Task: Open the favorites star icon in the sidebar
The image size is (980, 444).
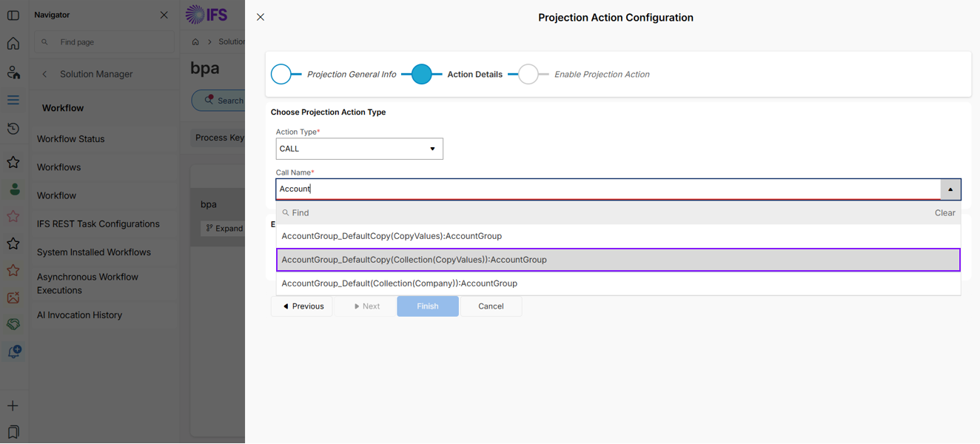Action: click(13, 161)
